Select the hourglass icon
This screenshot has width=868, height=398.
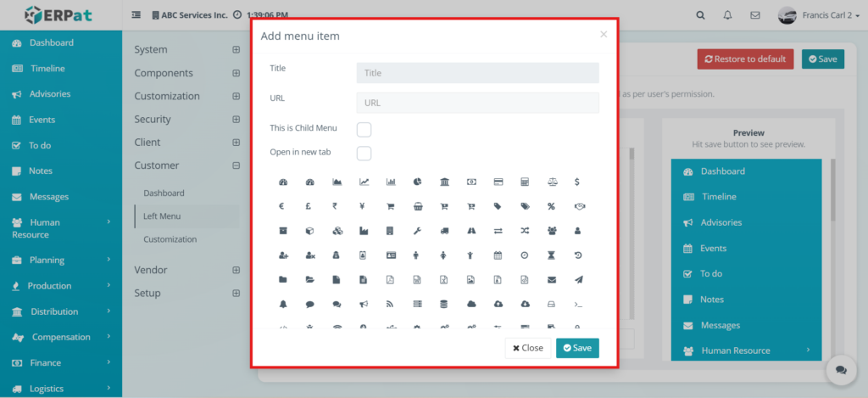pos(551,255)
